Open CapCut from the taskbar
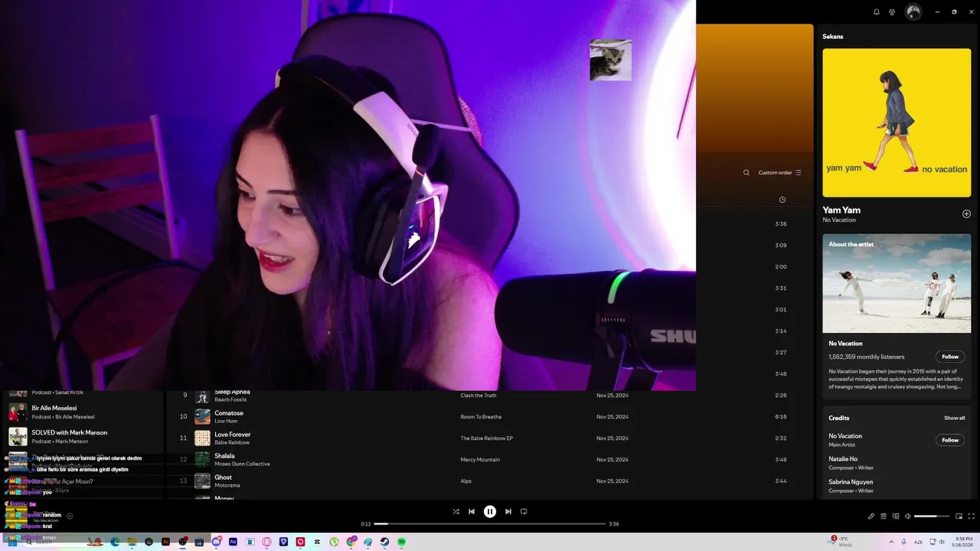Viewport: 980px width, 551px height. click(x=317, y=542)
